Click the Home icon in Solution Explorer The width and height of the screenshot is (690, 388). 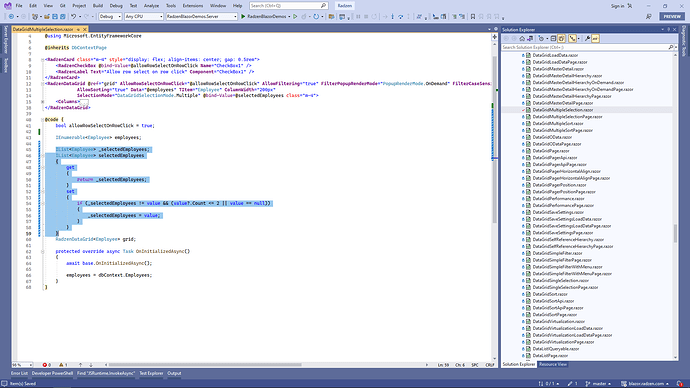(522, 39)
